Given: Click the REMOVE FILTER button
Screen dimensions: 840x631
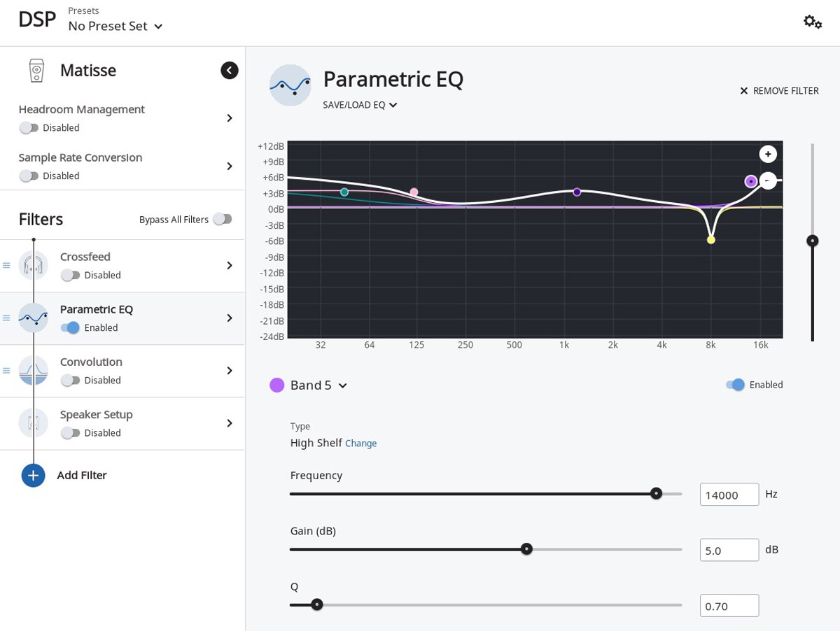Looking at the screenshot, I should (779, 91).
